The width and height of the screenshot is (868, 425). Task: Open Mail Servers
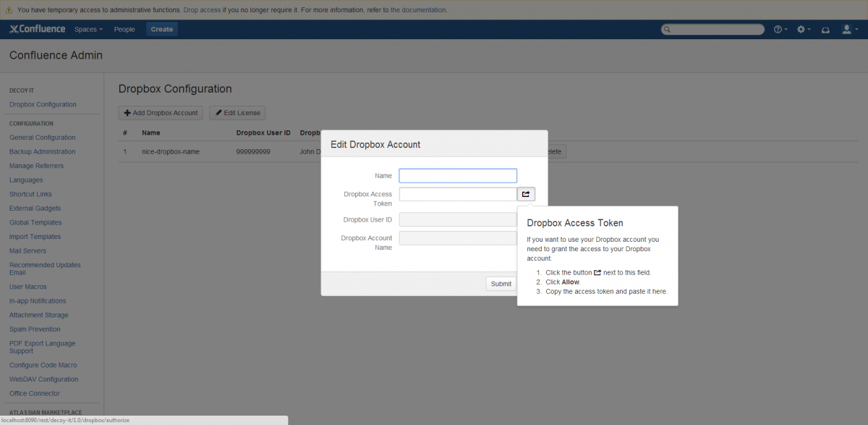pos(27,251)
